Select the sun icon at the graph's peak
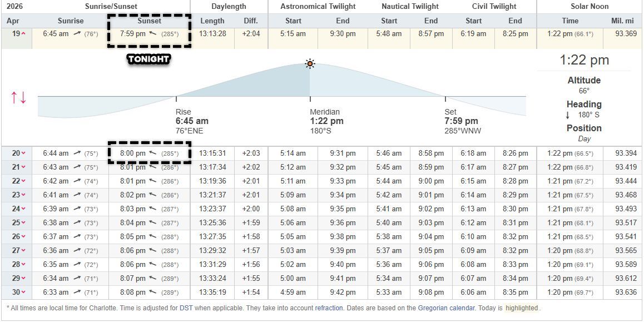644x322 pixels. pos(309,63)
